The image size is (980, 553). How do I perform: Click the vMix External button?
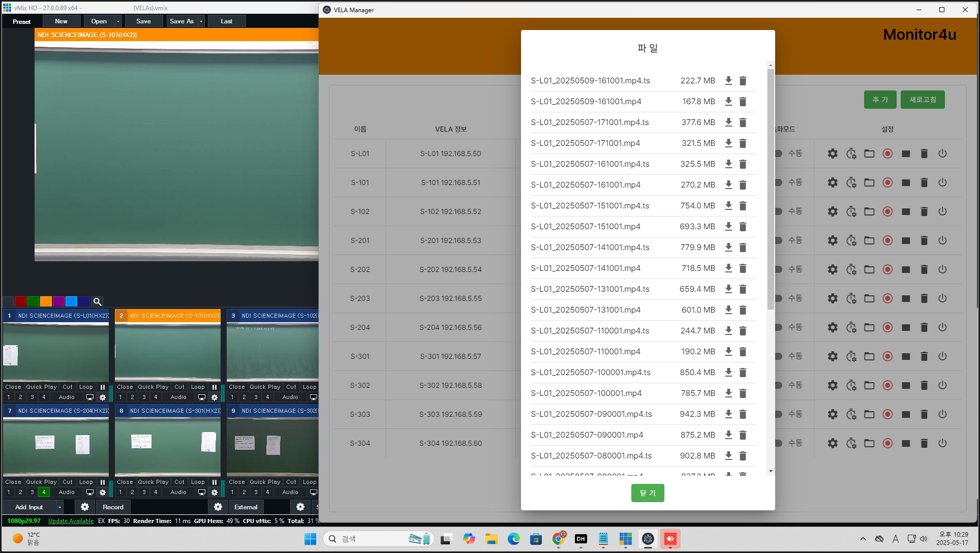pyautogui.click(x=246, y=507)
